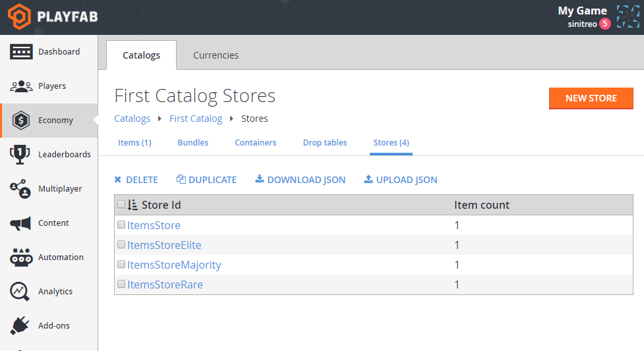The image size is (644, 351).
Task: Open the Analytics magnifier icon
Action: [20, 292]
